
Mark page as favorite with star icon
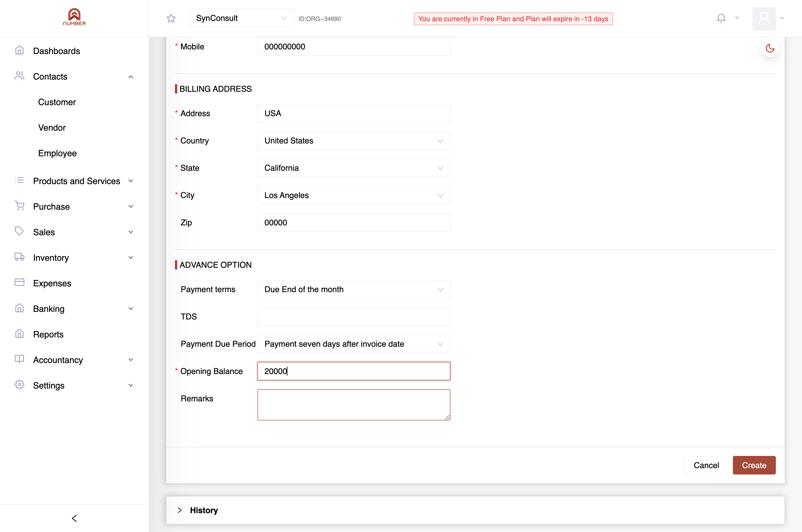(171, 18)
